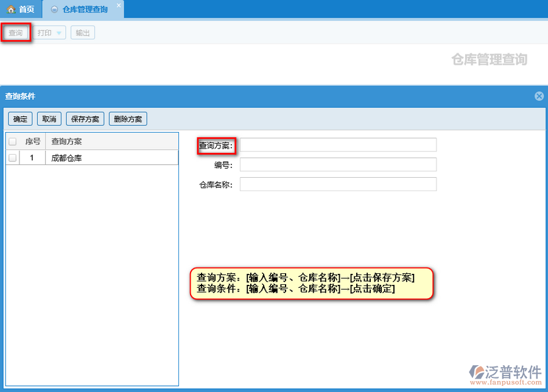
Task: Click the 查询 toolbar button
Action: [x=16, y=33]
